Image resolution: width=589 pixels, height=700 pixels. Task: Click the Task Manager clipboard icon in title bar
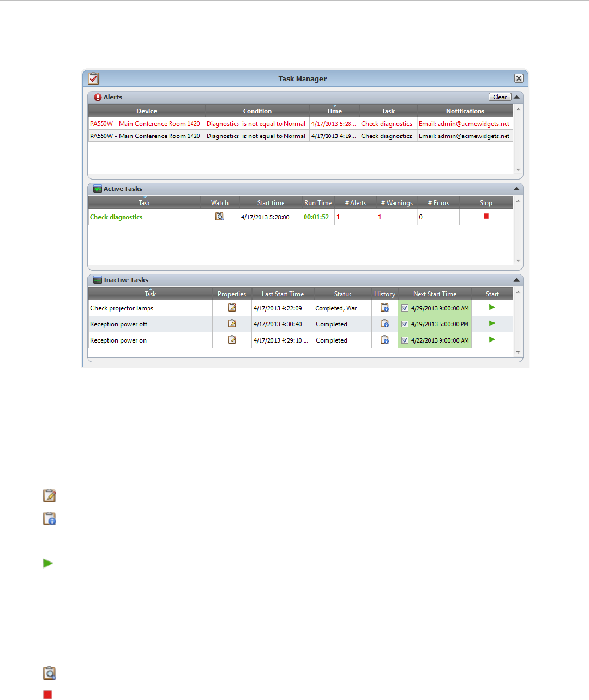93,79
